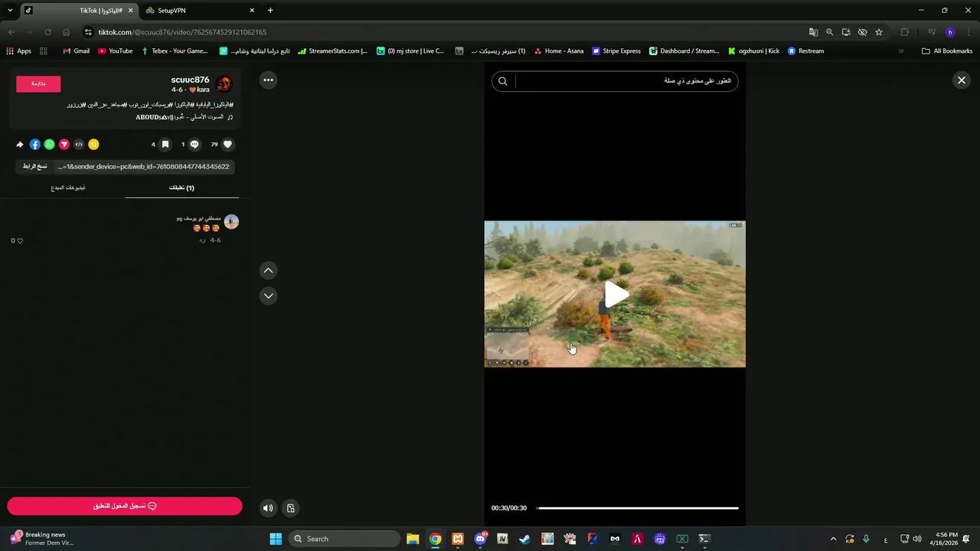Image resolution: width=980 pixels, height=551 pixels.
Task: Click the log in to comment button
Action: point(125,506)
